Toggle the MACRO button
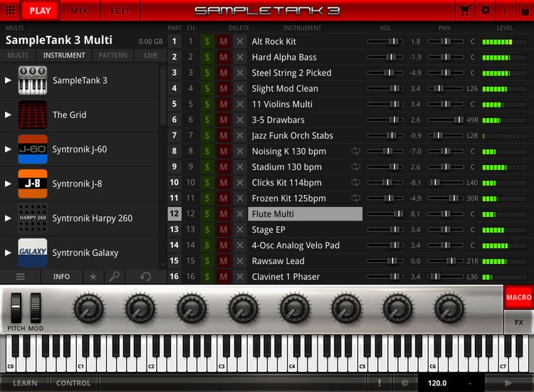This screenshot has width=534, height=392. tap(518, 297)
